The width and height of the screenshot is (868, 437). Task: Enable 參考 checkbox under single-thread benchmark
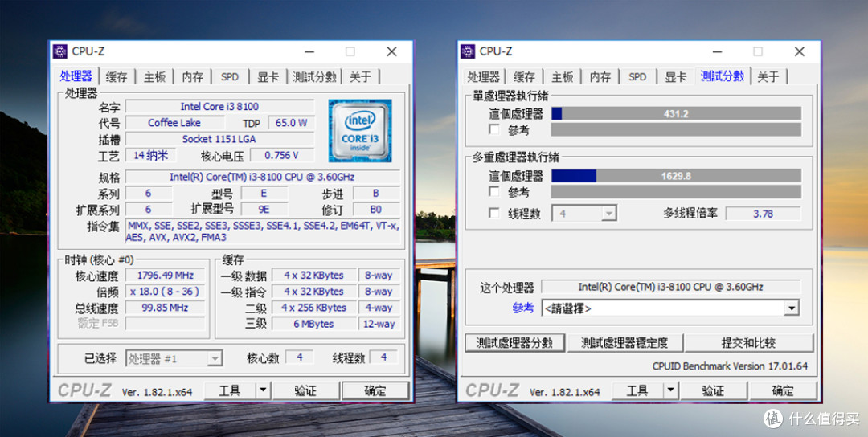[x=494, y=129]
